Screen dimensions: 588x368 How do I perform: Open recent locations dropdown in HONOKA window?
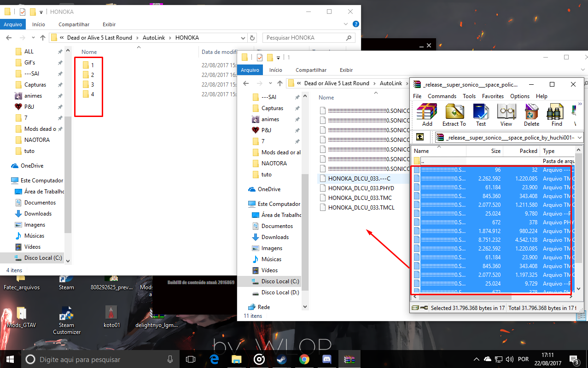tap(33, 38)
